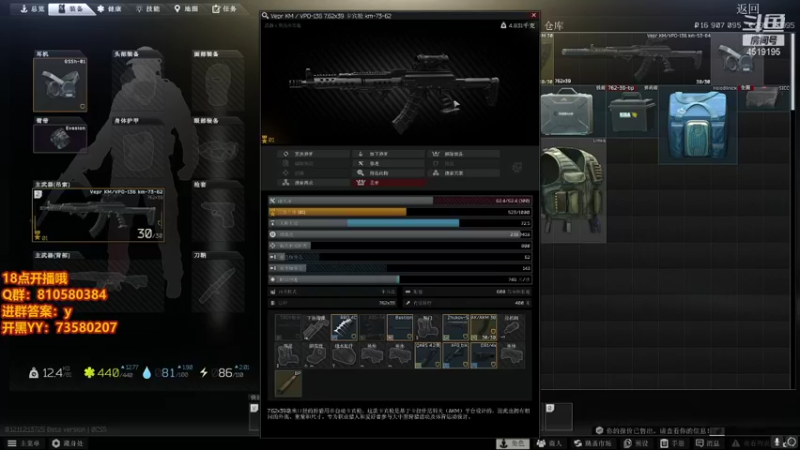800x450 pixels.
Task: Open the 健康 health tab
Action: [110, 9]
